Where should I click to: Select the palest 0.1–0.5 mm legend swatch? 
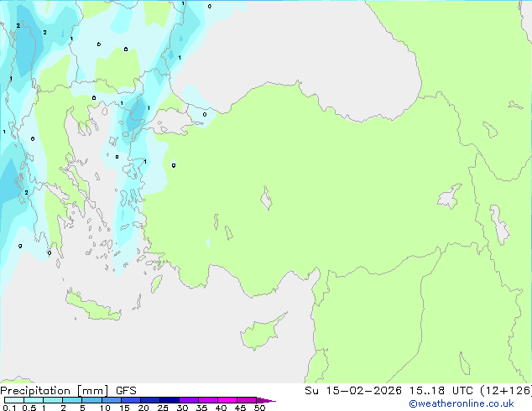click(14, 400)
